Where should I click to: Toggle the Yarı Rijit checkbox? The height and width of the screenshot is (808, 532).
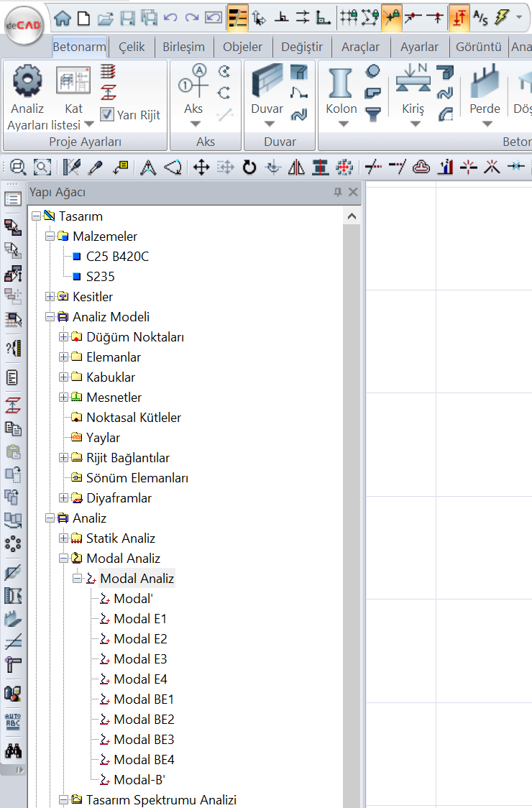[107, 114]
